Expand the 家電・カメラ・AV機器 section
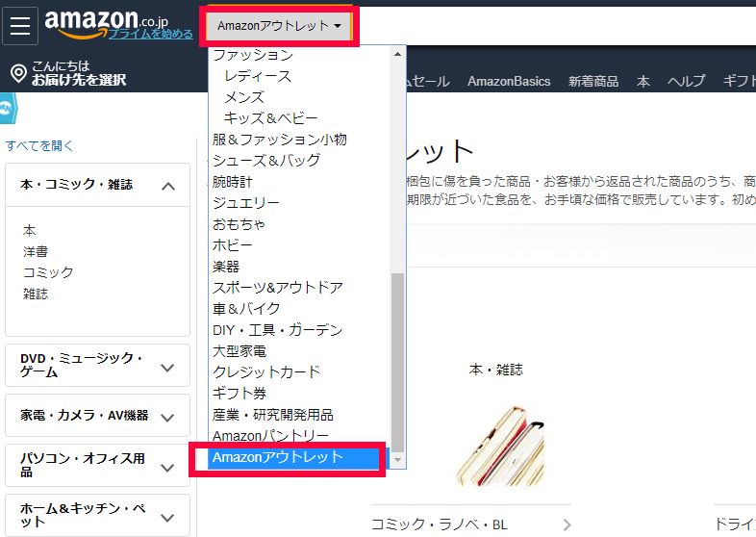This screenshot has width=756, height=537. pyautogui.click(x=168, y=417)
